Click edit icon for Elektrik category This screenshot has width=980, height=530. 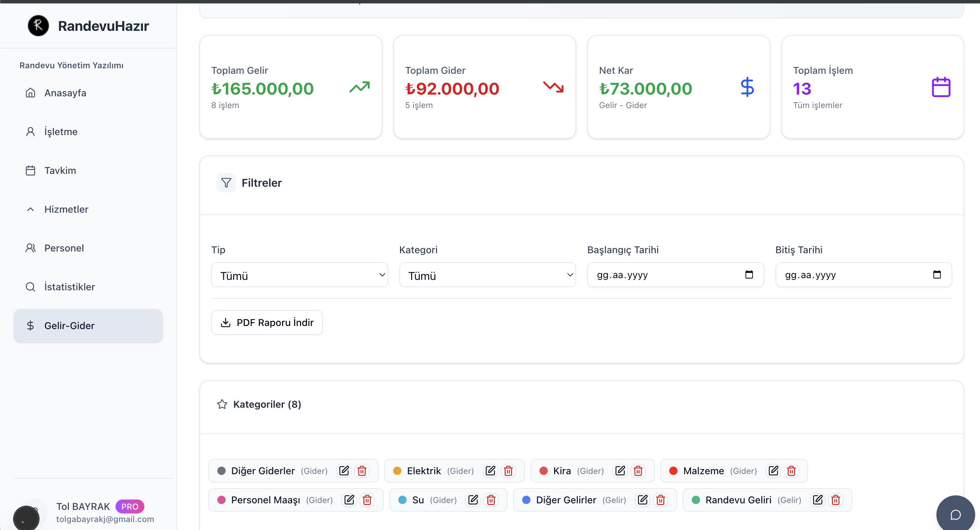(x=490, y=471)
